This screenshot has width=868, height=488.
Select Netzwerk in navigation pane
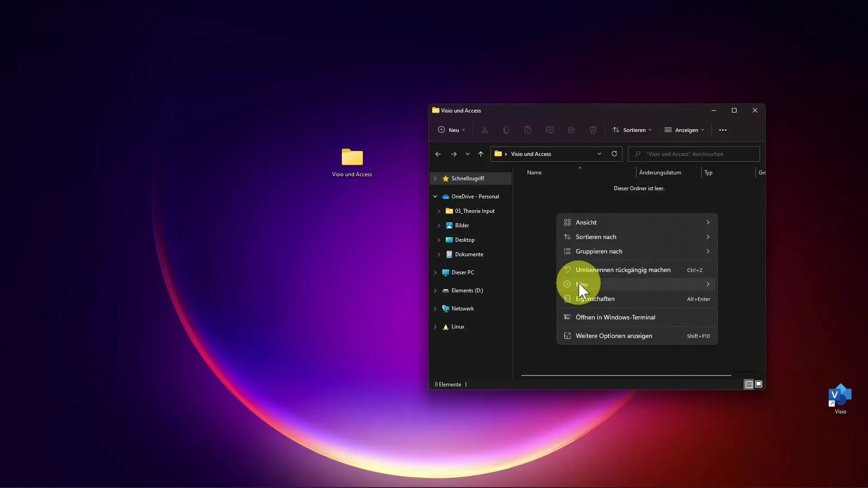pos(462,309)
